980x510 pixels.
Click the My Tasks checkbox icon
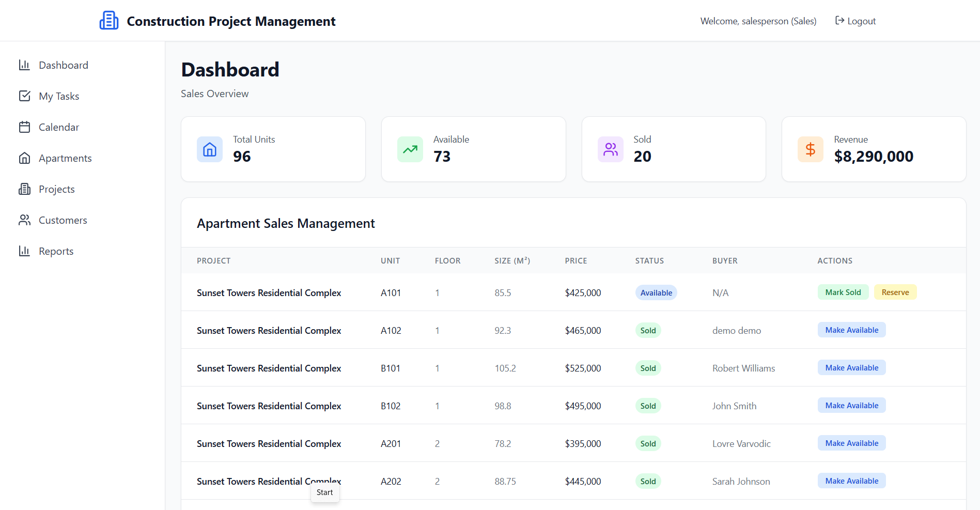pyautogui.click(x=24, y=96)
